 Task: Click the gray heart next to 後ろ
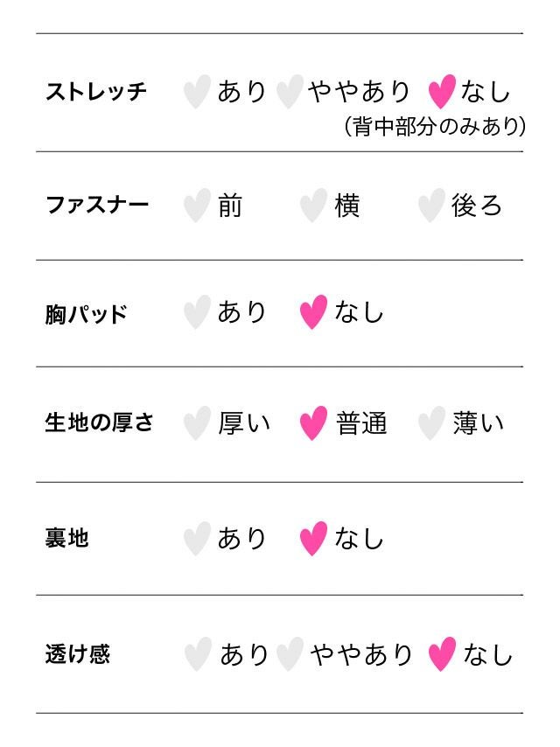(430, 206)
